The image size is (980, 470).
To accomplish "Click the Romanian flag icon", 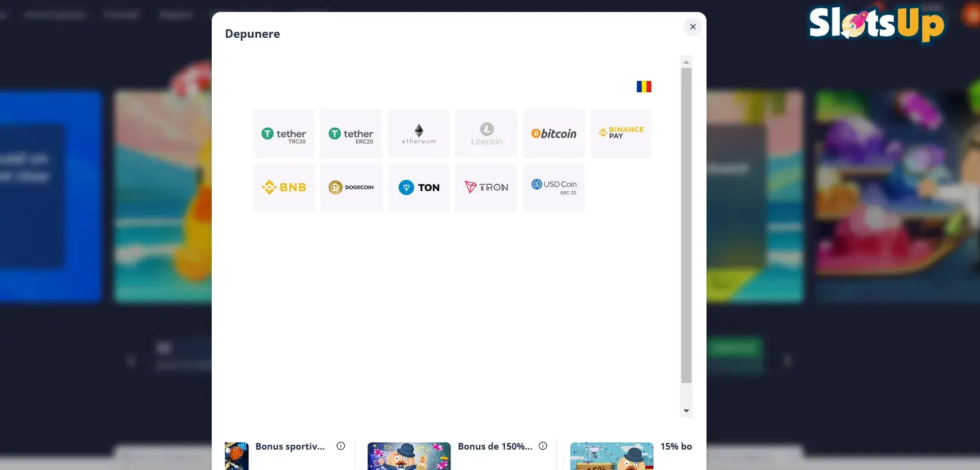I will 644,86.
